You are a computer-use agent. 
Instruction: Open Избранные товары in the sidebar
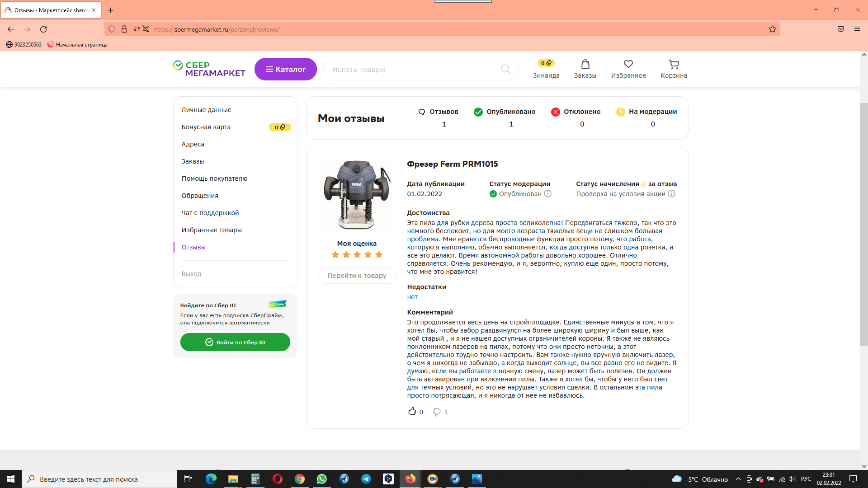point(212,230)
